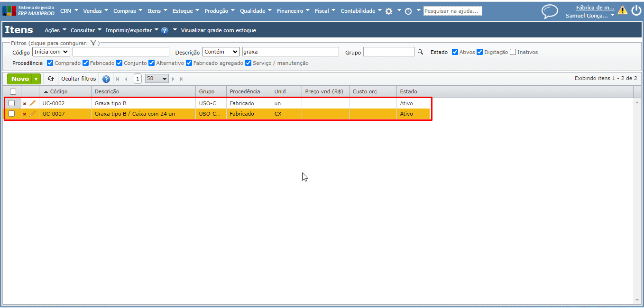Click the current page number 1 field
Screen dimensions: 644x308
click(138, 79)
